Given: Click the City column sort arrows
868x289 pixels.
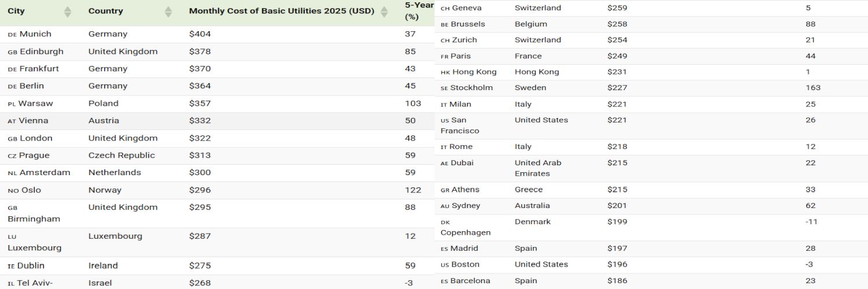Looking at the screenshot, I should click(68, 12).
